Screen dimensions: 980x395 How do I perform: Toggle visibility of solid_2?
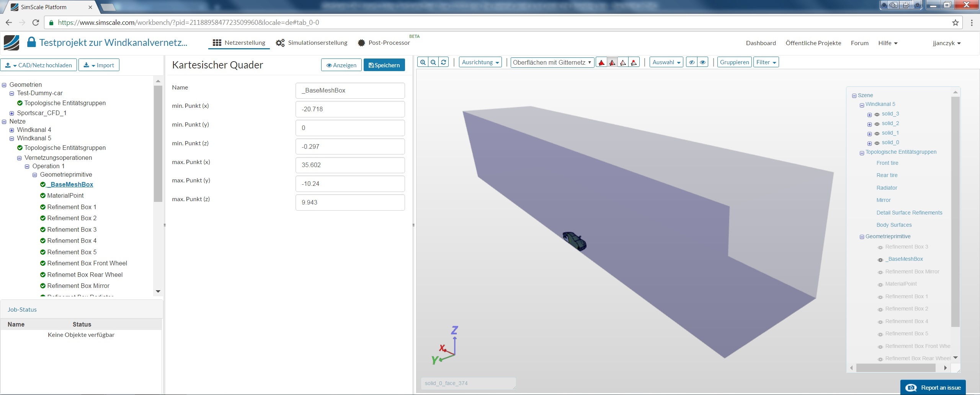tap(877, 124)
